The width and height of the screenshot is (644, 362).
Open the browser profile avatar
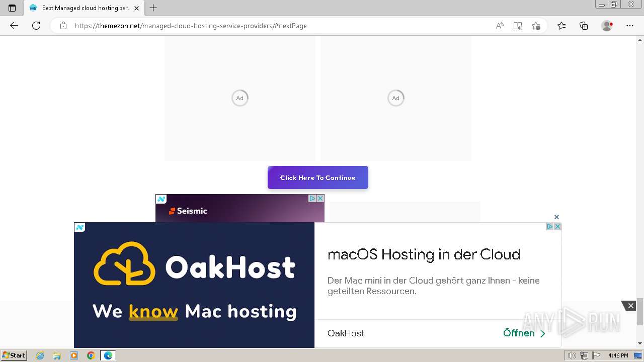[x=607, y=26]
